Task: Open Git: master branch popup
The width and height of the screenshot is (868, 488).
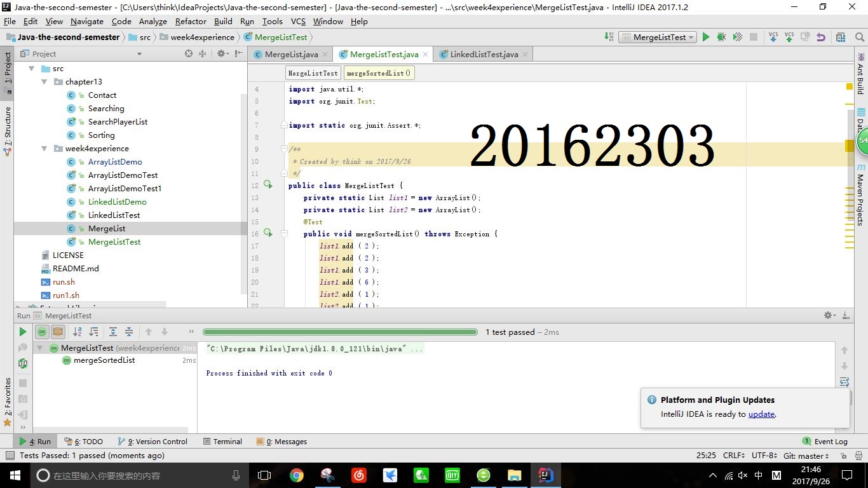Action: [806, 456]
